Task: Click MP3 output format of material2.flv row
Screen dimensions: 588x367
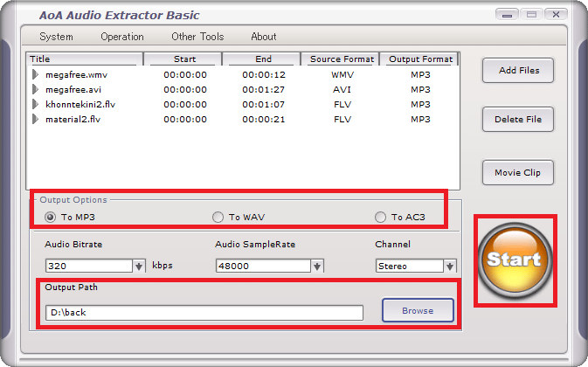Action: (x=420, y=119)
